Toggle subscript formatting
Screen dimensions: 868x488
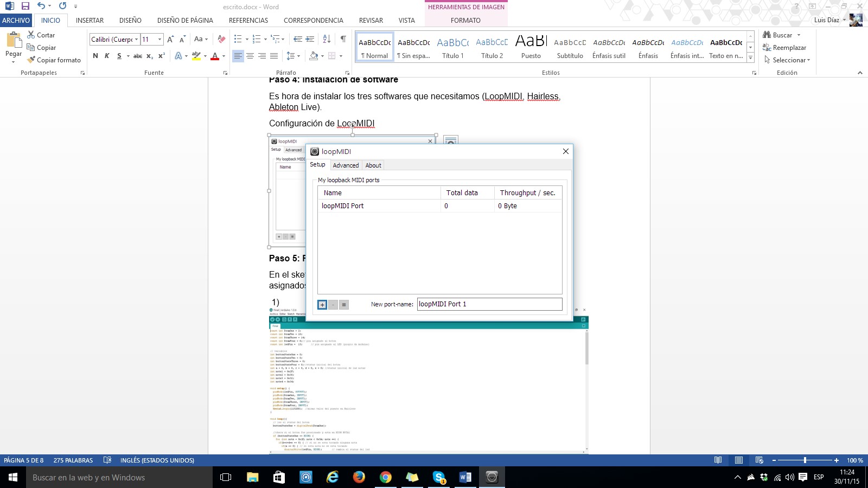pyautogui.click(x=150, y=56)
